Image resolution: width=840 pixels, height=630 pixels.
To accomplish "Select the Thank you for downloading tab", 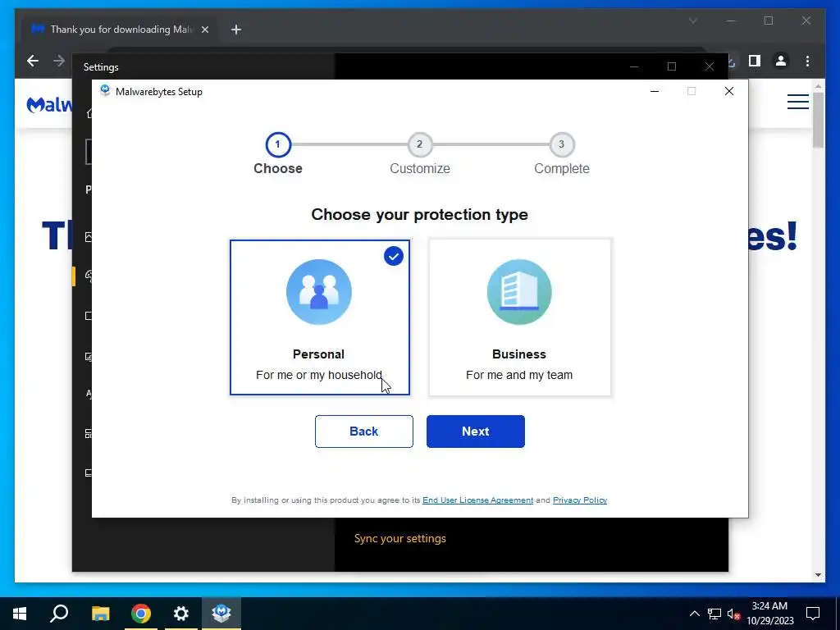I will coord(121,30).
